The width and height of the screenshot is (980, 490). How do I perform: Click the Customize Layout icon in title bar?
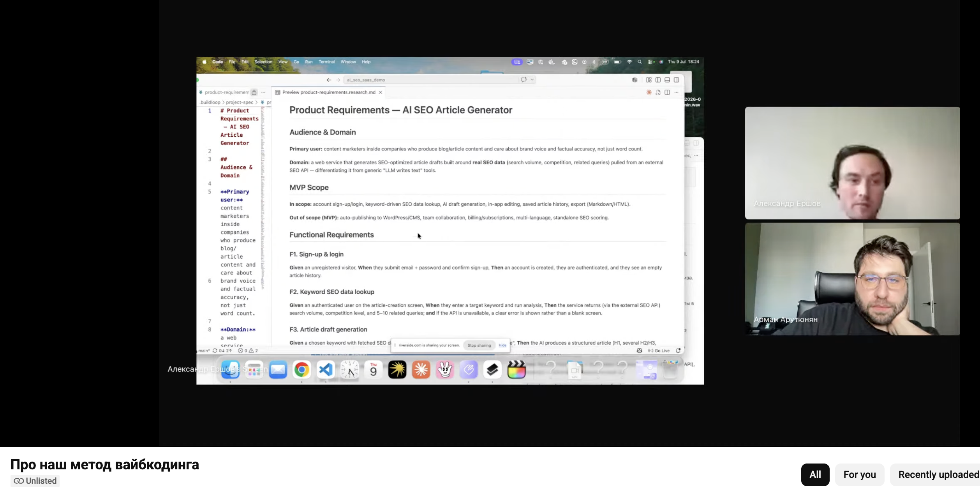click(x=649, y=80)
